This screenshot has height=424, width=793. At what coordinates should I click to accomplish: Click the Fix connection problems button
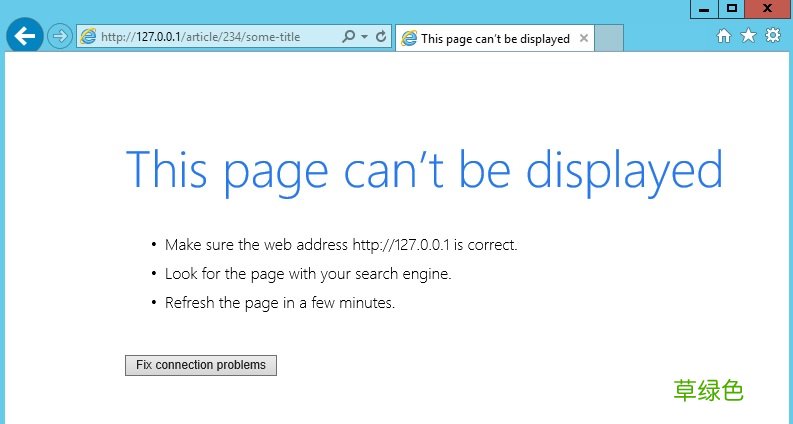click(201, 365)
